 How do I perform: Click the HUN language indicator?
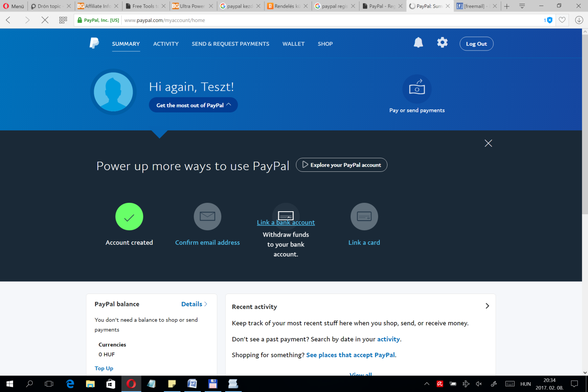pos(526,384)
